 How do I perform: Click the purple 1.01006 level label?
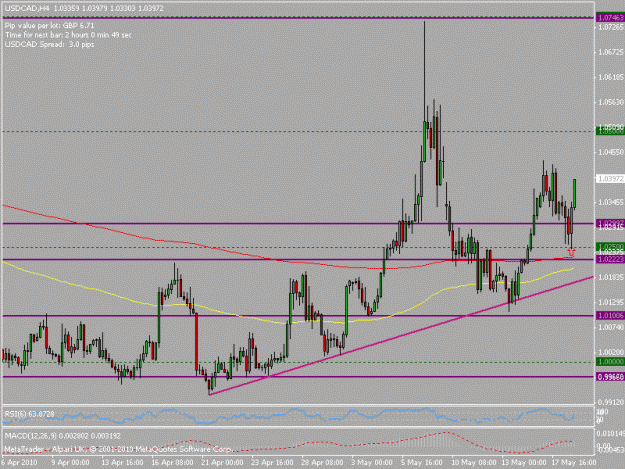pos(610,316)
